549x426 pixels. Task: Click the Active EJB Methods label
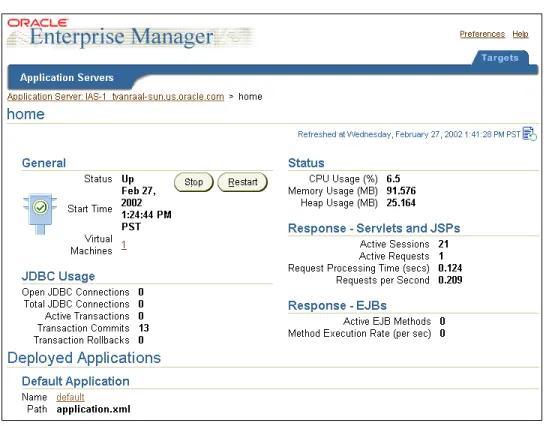387,321
